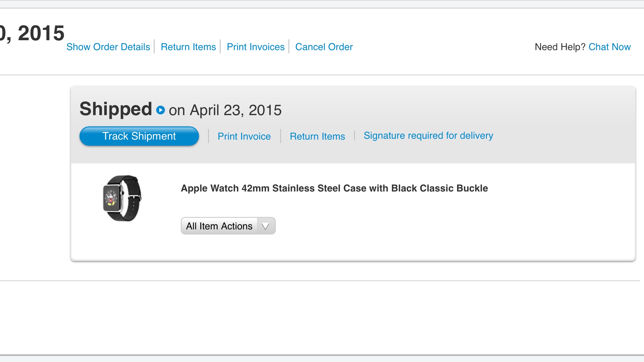
Task: Click the blue arrow icon beside Shipped
Action: [x=160, y=110]
